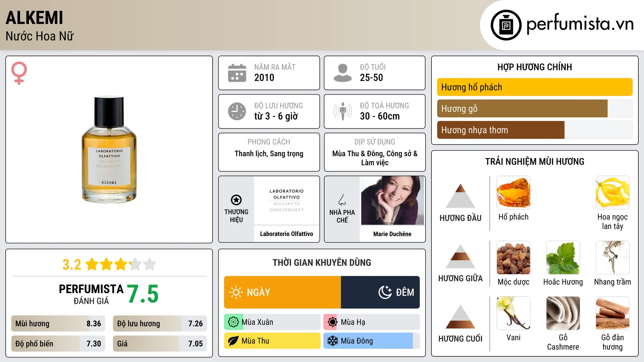
Task: Open the Gỗ đàn hương sandalwood image
Action: (613, 313)
